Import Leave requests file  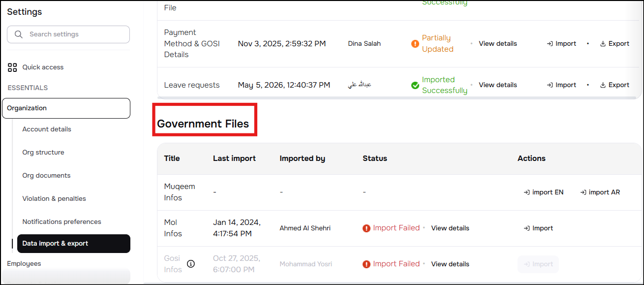[561, 85]
